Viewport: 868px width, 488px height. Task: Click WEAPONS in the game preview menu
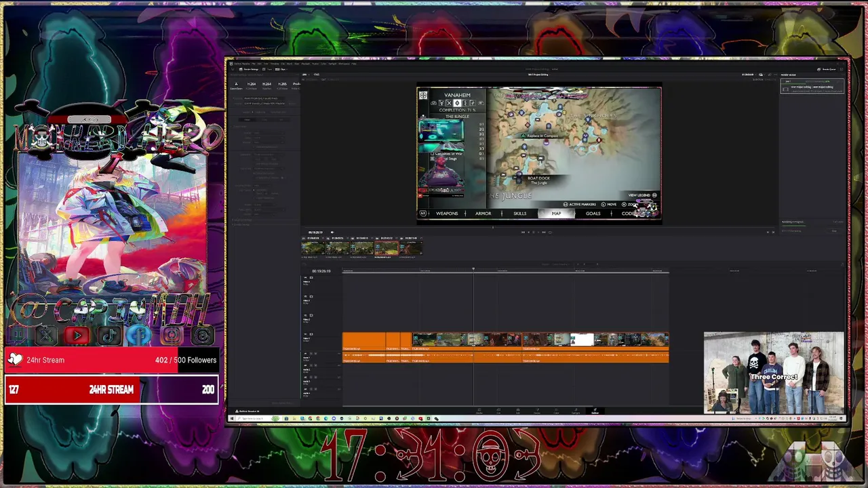[446, 213]
